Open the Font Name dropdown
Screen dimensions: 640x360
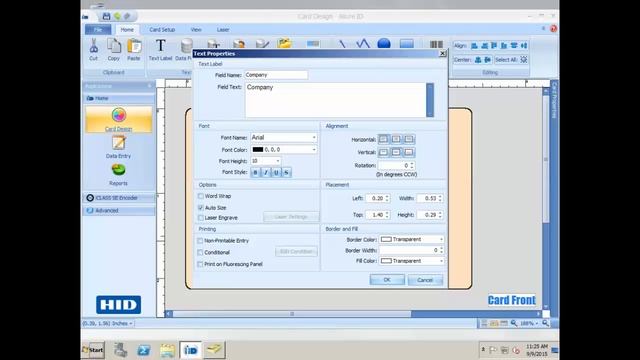314,138
